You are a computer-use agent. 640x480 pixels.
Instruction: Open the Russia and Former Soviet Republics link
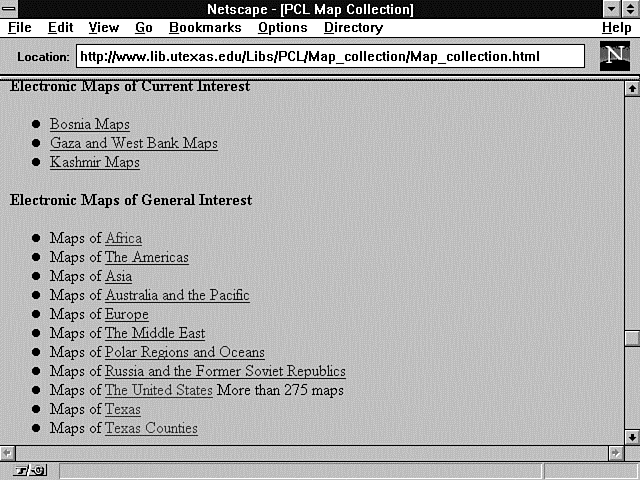pos(225,372)
